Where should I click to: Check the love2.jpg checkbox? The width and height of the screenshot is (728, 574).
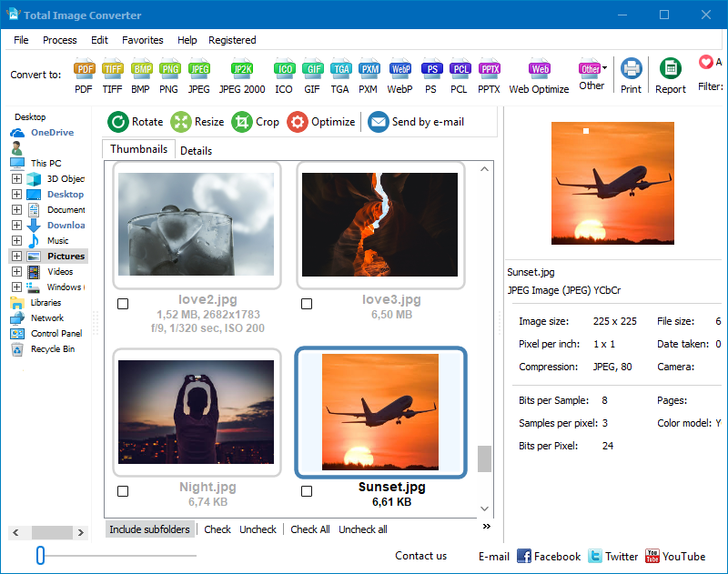[123, 304]
